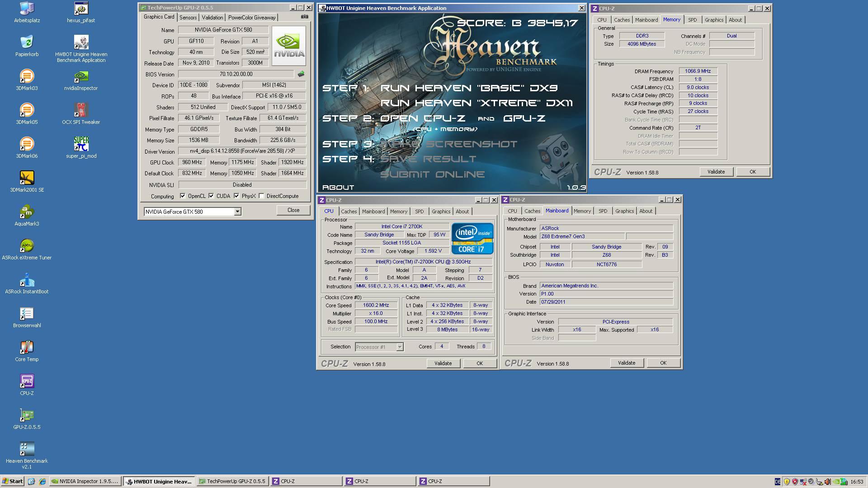Click the About tab in CPU-Z CPU window
This screenshot has height=488, width=868.
[462, 211]
